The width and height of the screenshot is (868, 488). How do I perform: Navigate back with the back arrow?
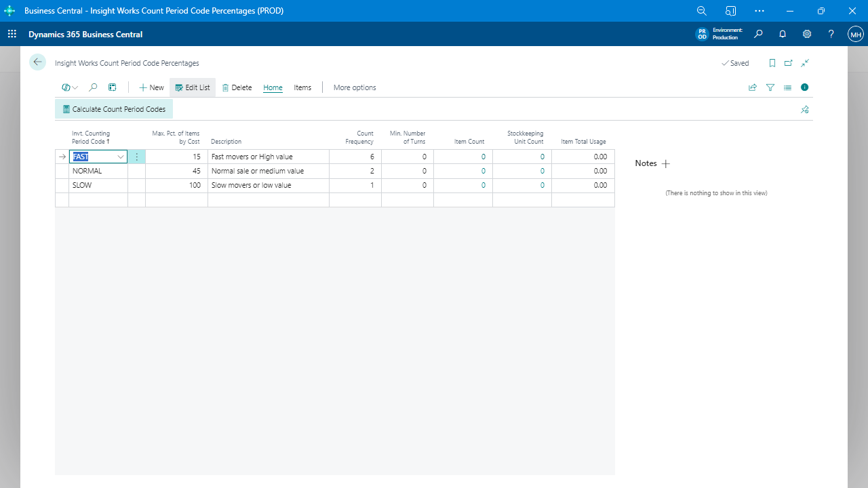coord(37,62)
